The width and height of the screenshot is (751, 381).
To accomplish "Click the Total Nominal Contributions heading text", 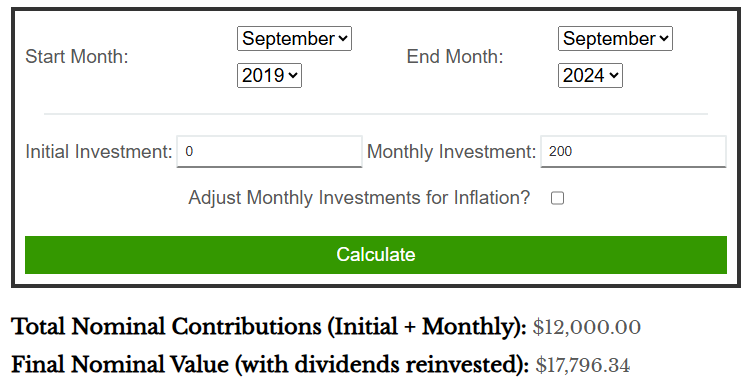I will pyautogui.click(x=269, y=327).
